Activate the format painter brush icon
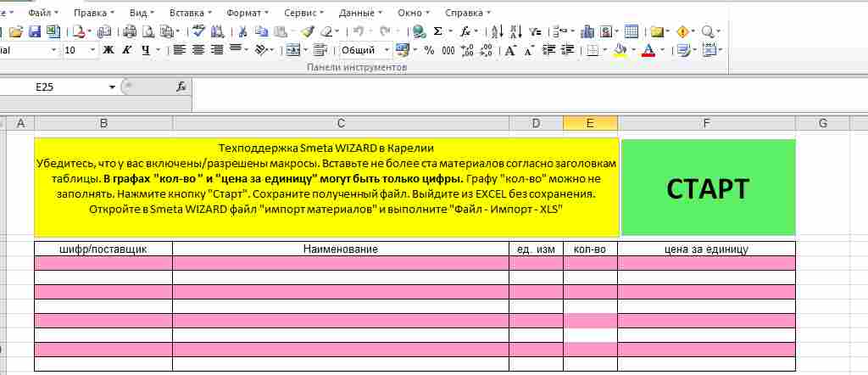The height and width of the screenshot is (375, 868). (308, 31)
